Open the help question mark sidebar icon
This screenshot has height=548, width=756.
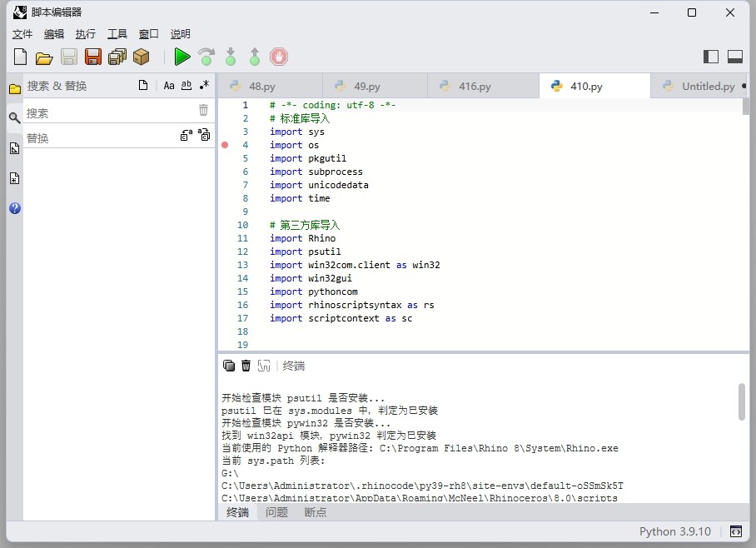coord(14,208)
